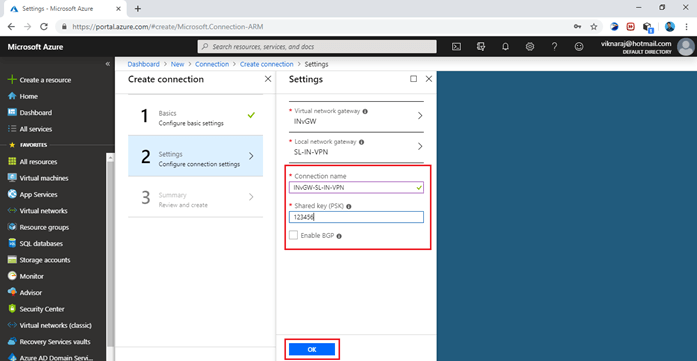Open step 1 Basics

[x=196, y=115]
